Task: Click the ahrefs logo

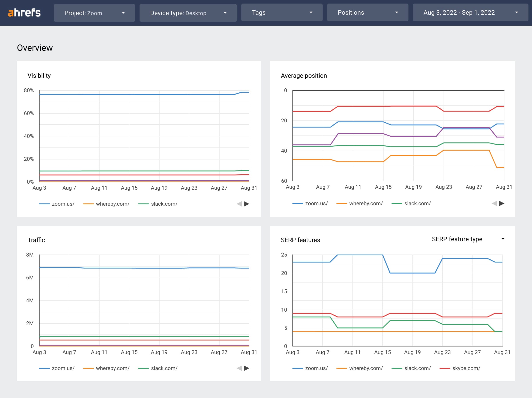Action: click(x=24, y=13)
